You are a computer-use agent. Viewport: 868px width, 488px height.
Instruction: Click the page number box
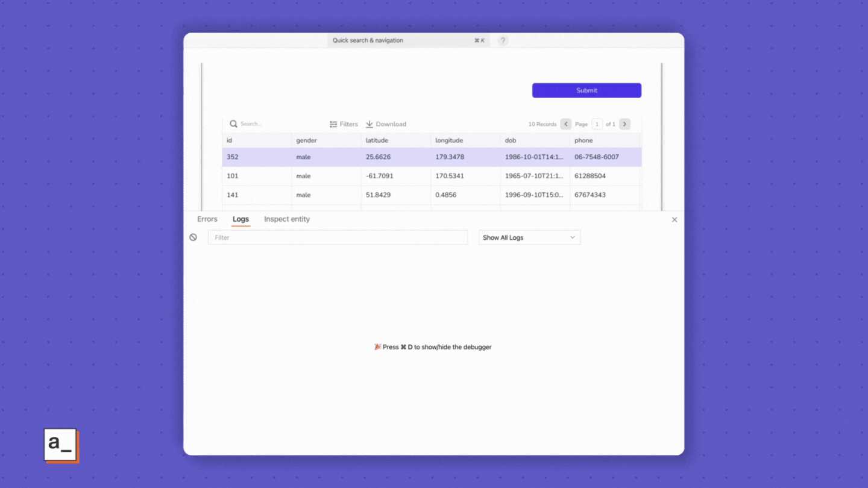[x=597, y=124]
